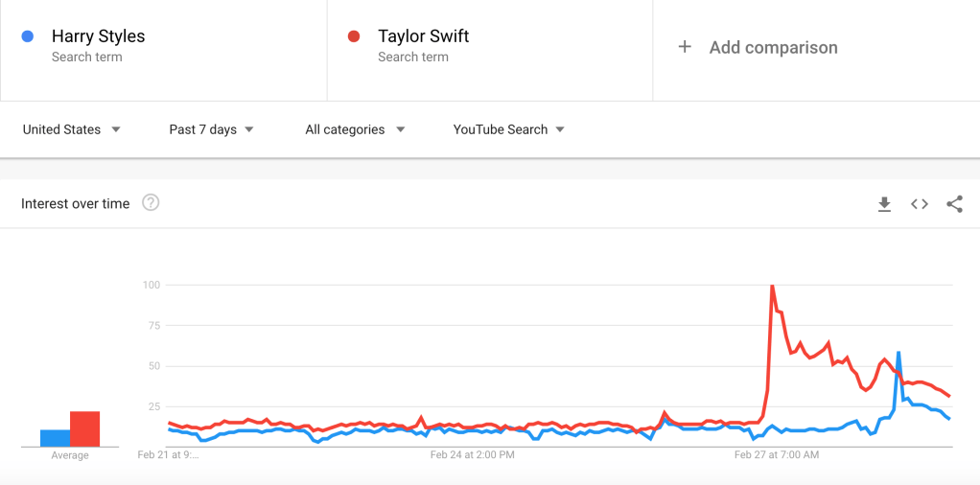Click the Taylor Swift peak at 100
The width and height of the screenshot is (980, 485).
click(x=771, y=286)
